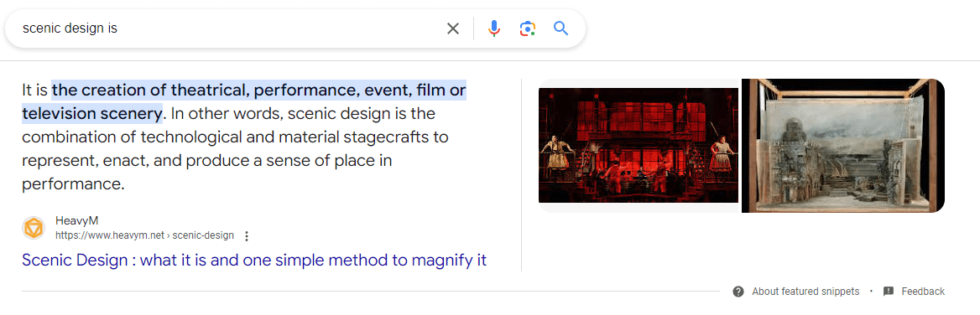Open About featured snippets
The image size is (980, 315).
(x=805, y=292)
